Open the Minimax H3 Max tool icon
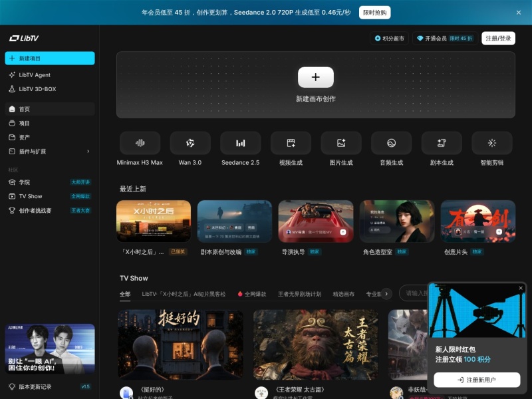Viewport: 532px width, 399px height. [x=140, y=143]
